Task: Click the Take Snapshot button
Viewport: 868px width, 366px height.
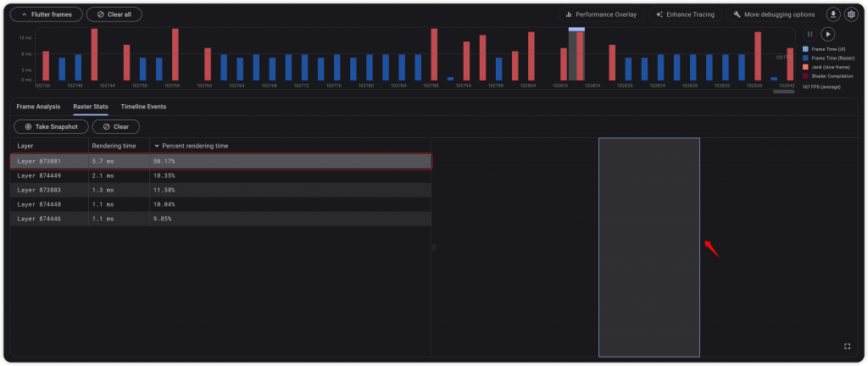Action: coord(51,126)
